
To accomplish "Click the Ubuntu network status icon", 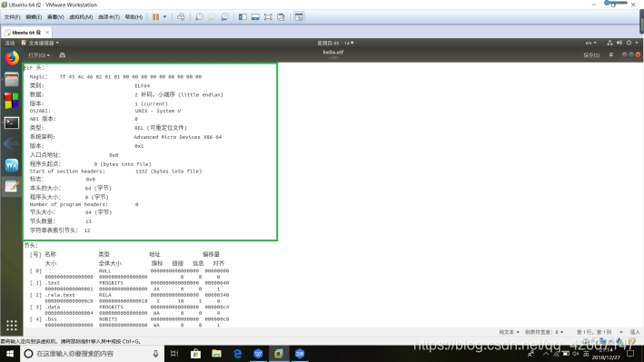I will tap(609, 43).
